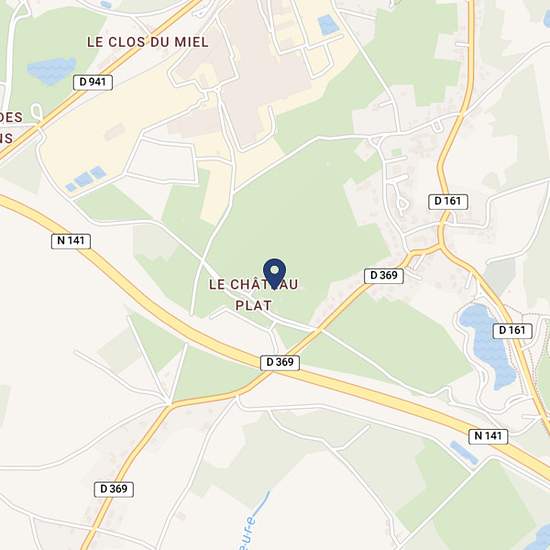Click the D 161 and D 369 road junction
Image resolution: width=550 pixels, height=550 pixels.
click(x=441, y=245)
